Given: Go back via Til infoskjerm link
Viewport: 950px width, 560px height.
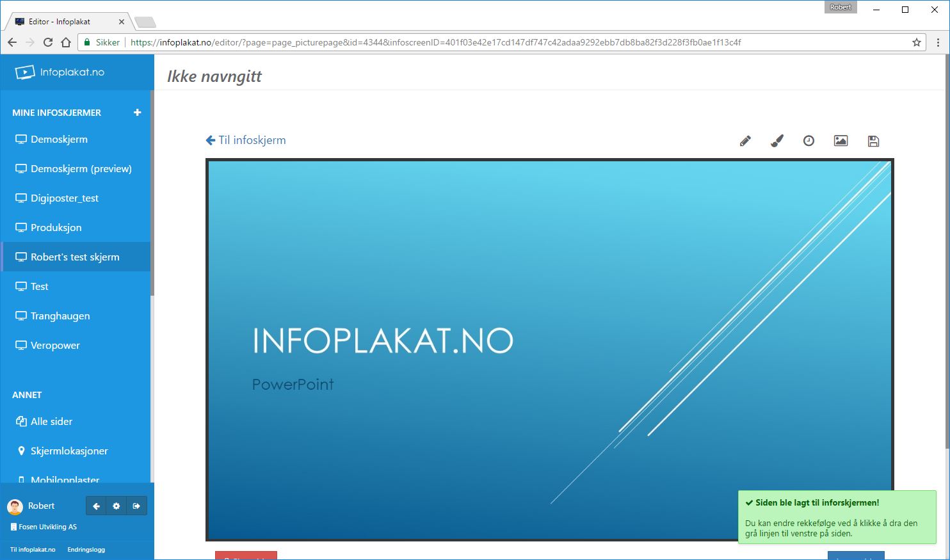Looking at the screenshot, I should [x=246, y=140].
